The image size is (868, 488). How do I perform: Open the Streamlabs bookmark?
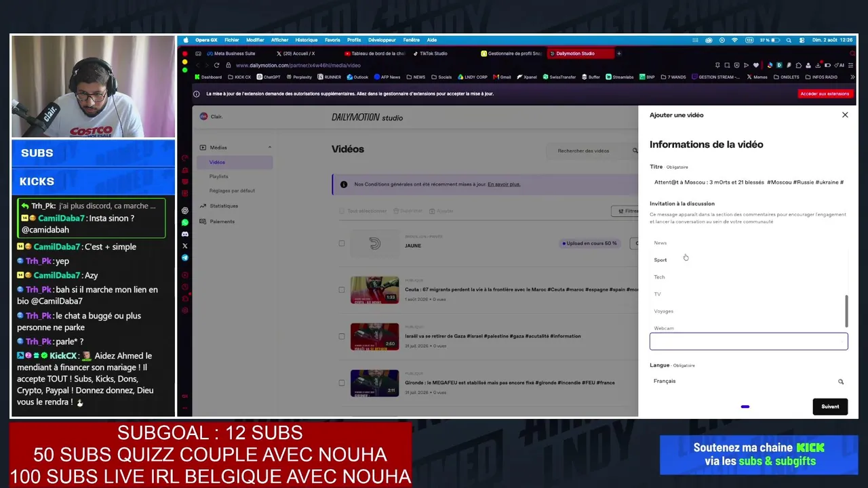(x=619, y=77)
